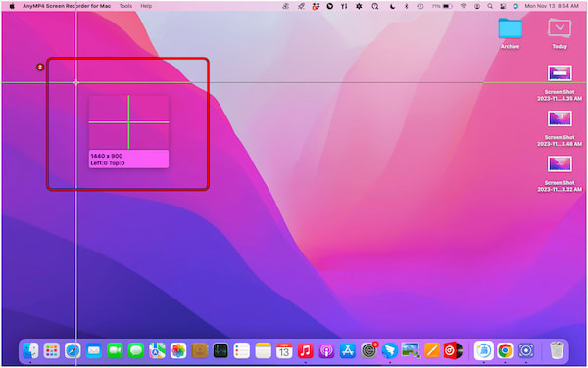Open FaceTime from the Dock
This screenshot has height=368, width=588.
click(115, 350)
